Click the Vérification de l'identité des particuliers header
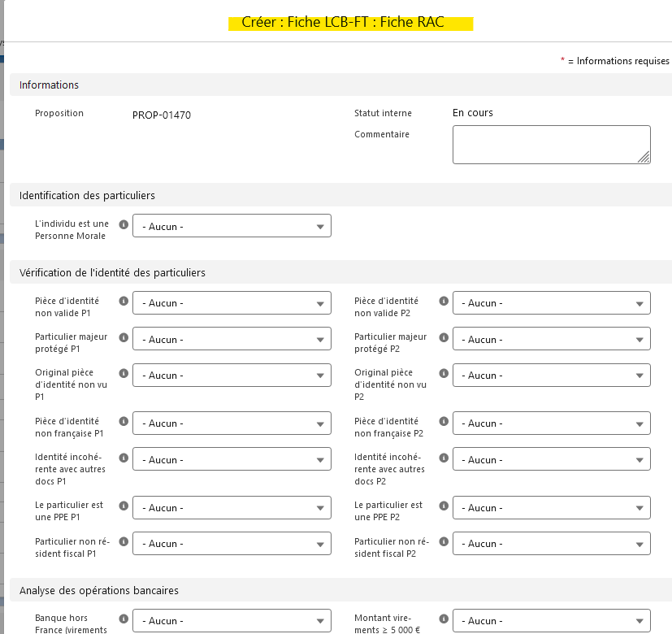The width and height of the screenshot is (672, 634). click(112, 272)
